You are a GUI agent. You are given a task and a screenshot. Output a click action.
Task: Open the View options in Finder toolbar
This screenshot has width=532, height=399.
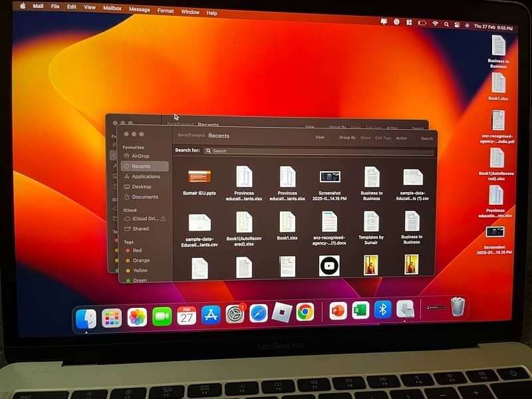click(x=320, y=138)
